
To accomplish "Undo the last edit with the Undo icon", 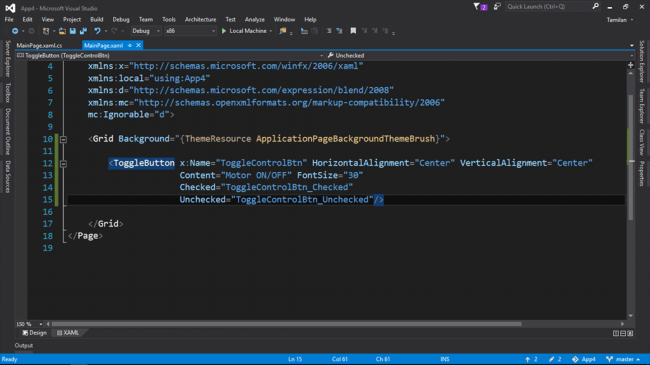I will click(x=97, y=31).
